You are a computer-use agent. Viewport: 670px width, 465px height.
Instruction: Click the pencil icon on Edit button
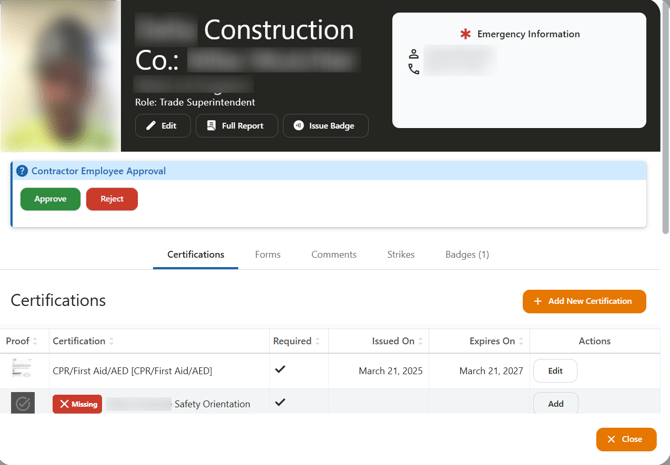[151, 126]
